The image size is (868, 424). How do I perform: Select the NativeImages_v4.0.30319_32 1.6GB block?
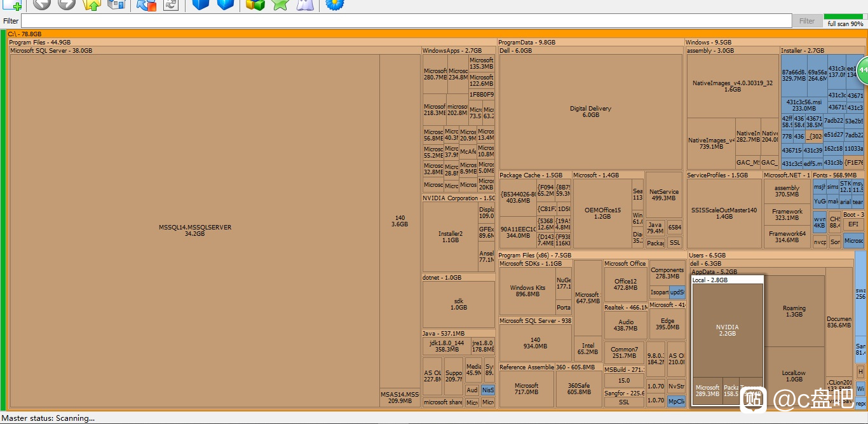(733, 86)
